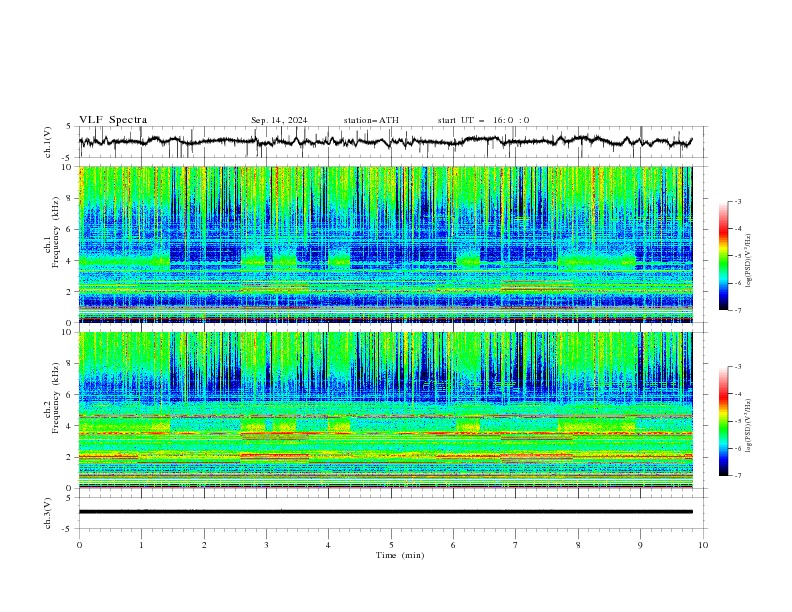Click the "5" tick on time axis

pos(391,545)
